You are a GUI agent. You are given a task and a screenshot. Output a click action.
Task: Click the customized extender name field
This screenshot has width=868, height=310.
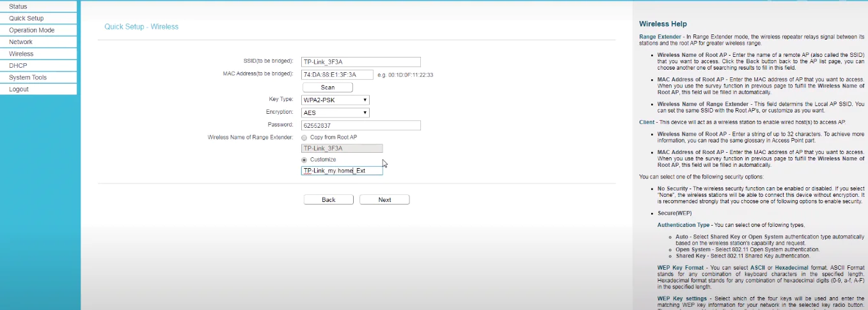(x=342, y=171)
